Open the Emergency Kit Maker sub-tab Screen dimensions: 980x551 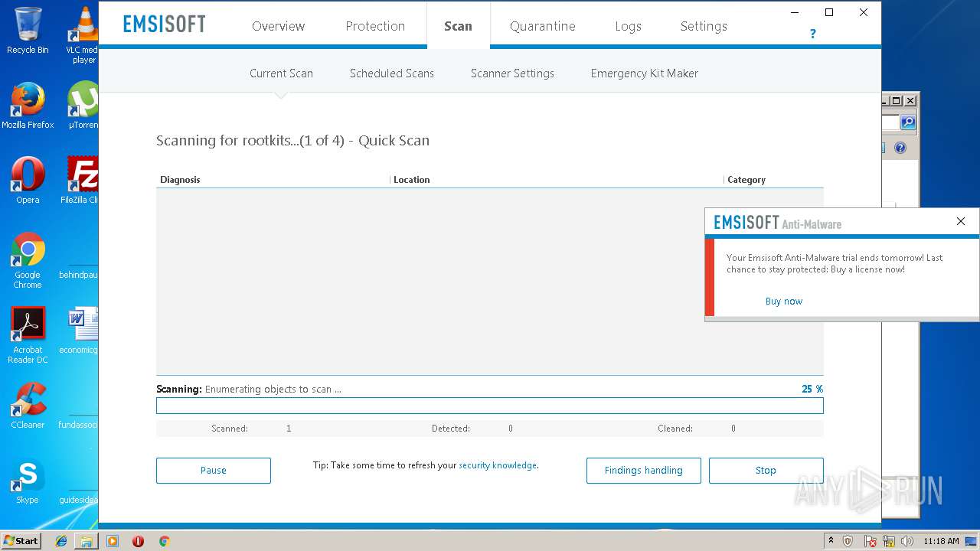645,73
